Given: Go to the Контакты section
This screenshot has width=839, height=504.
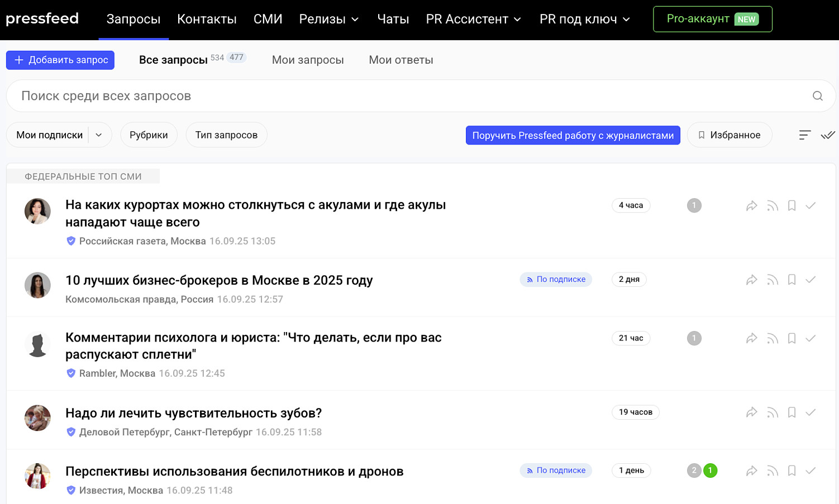Looking at the screenshot, I should point(207,20).
